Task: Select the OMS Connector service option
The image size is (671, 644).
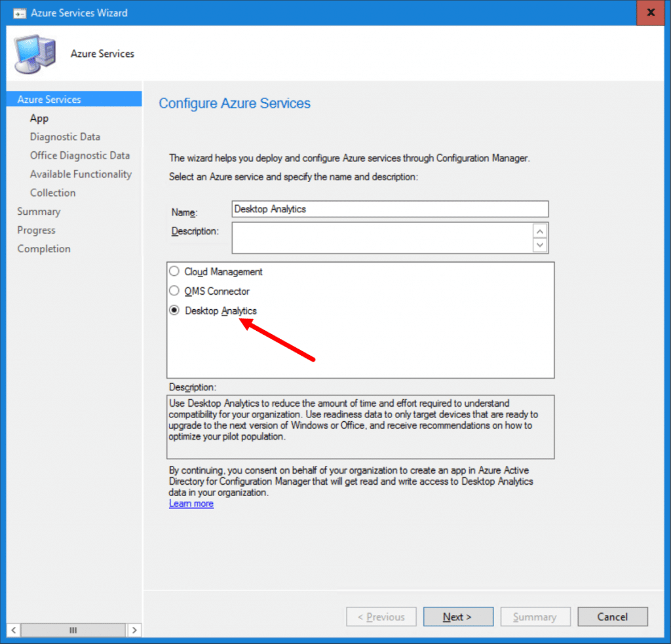Action: pos(174,291)
